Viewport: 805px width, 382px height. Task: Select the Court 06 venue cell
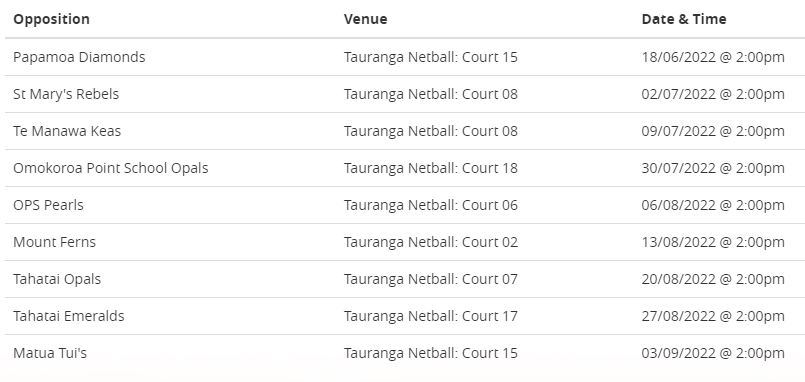[x=431, y=205]
